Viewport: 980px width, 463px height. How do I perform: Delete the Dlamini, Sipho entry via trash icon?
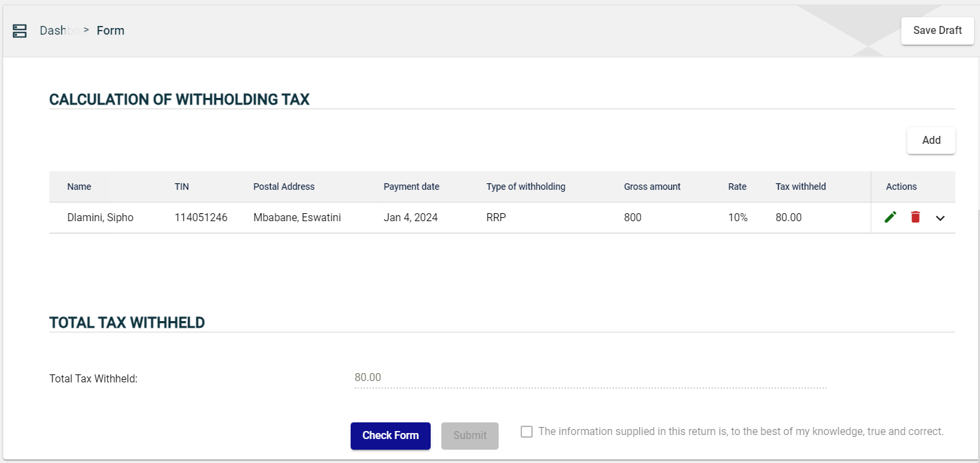(915, 217)
